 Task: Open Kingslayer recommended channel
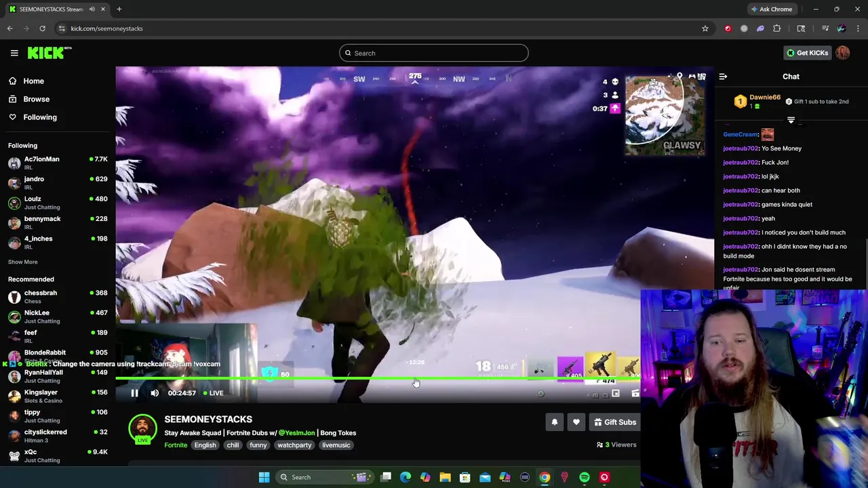pyautogui.click(x=58, y=396)
